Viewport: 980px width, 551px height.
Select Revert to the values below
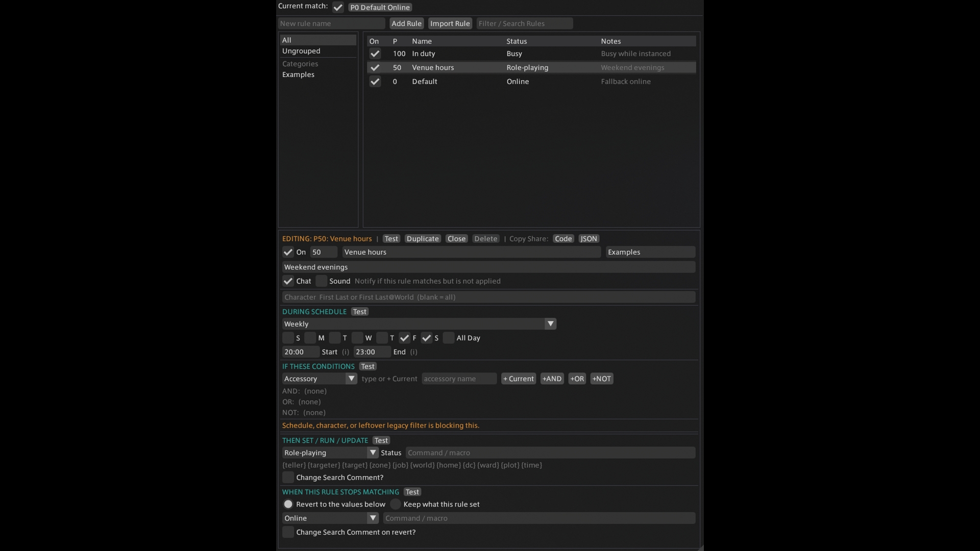(x=288, y=504)
